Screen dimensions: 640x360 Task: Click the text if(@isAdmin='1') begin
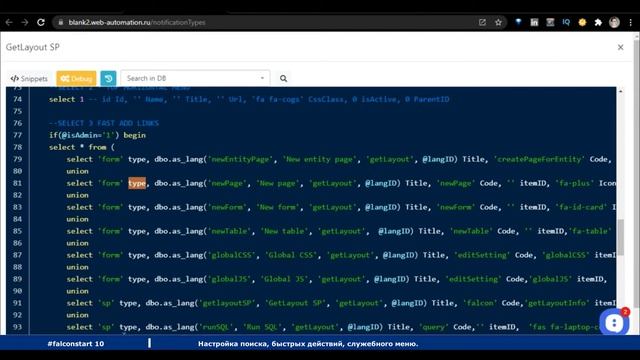[97, 135]
